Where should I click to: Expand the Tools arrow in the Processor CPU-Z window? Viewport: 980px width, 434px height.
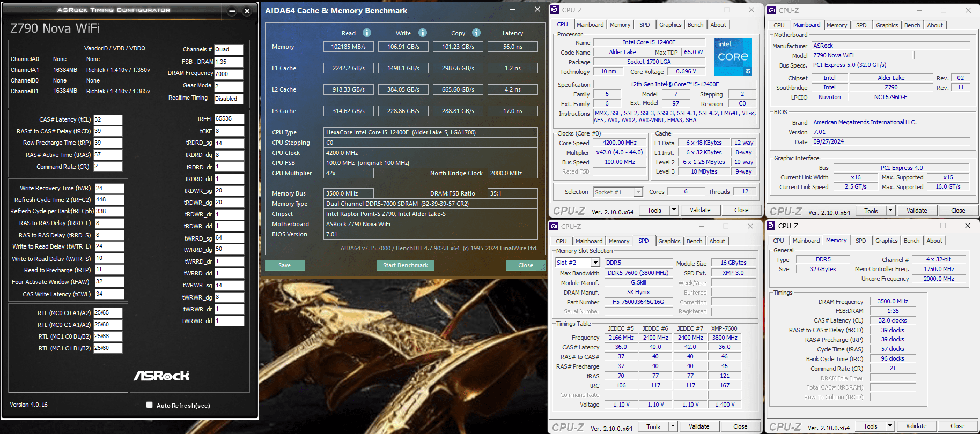pyautogui.click(x=674, y=210)
